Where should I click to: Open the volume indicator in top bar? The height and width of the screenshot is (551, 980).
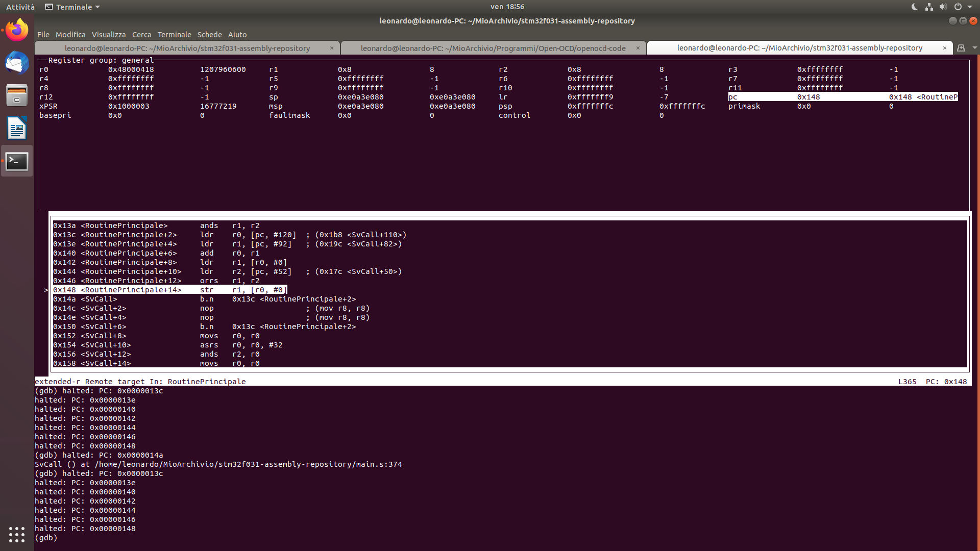943,7
